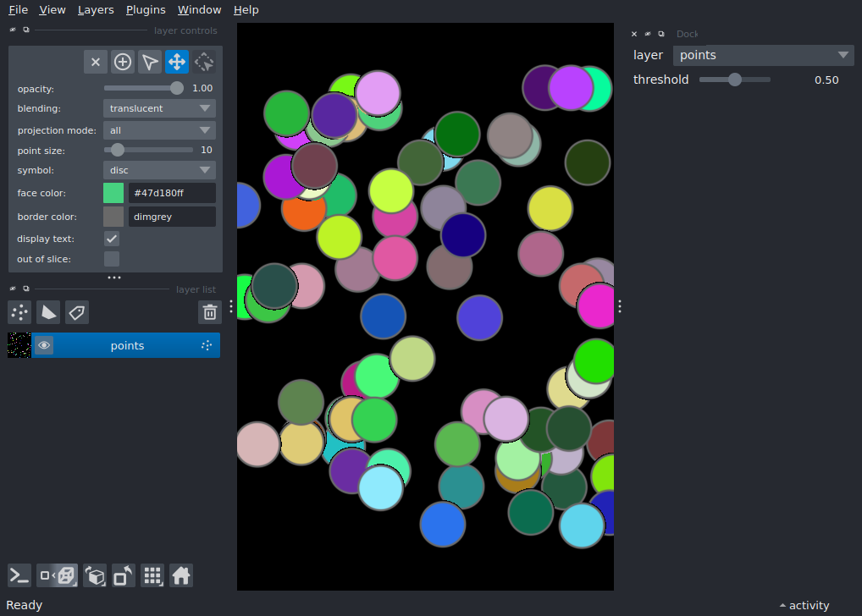Delete the selected layer with the trash icon
This screenshot has height=616, width=862.
point(210,312)
